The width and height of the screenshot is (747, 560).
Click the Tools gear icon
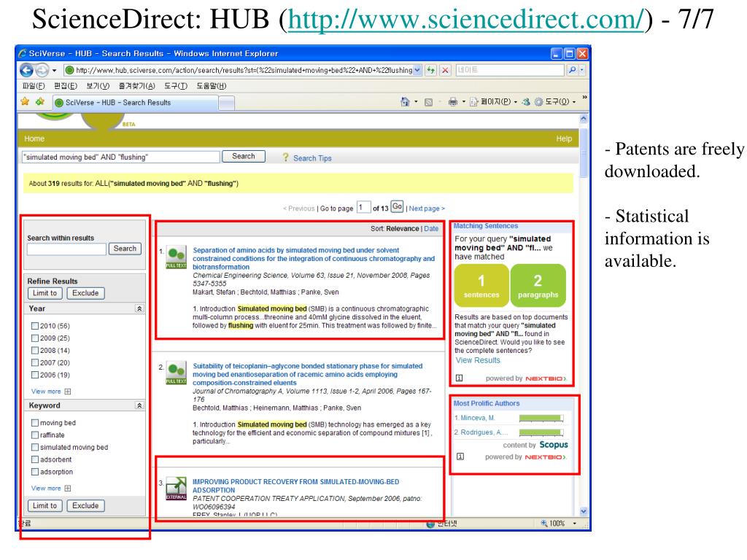click(539, 102)
